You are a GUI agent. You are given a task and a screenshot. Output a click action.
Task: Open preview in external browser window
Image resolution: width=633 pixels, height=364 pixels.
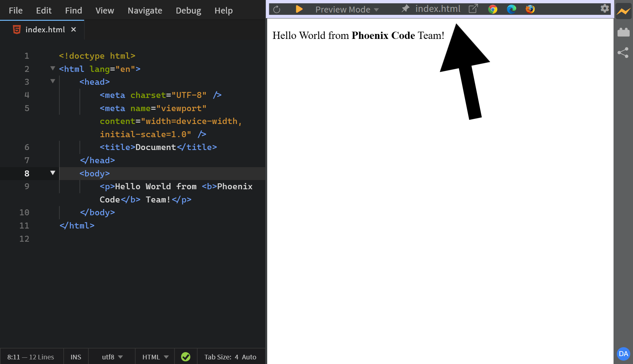(473, 9)
